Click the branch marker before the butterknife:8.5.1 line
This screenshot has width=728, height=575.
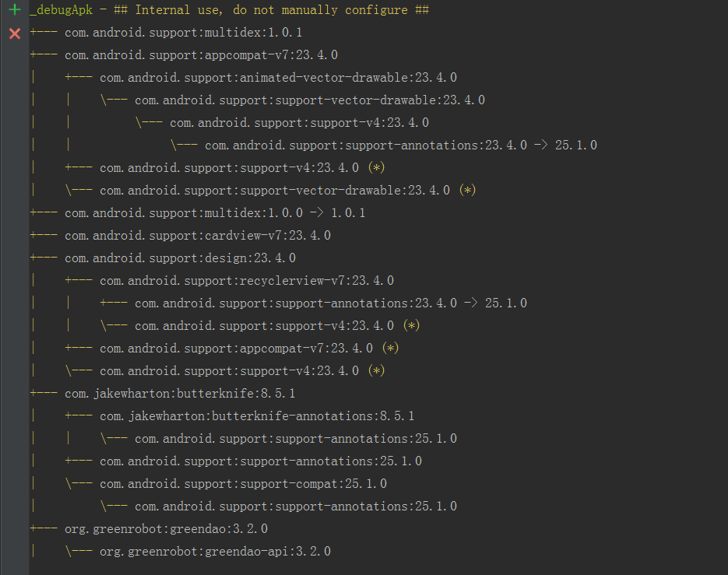44,393
